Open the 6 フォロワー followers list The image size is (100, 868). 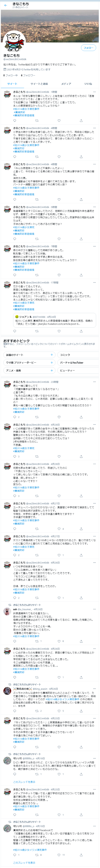coord(28,75)
